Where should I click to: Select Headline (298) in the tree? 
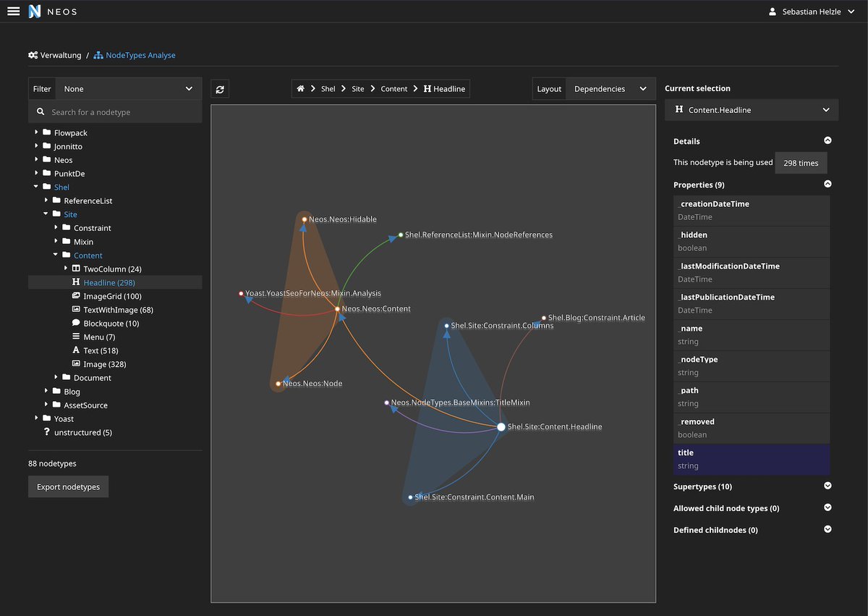click(x=109, y=282)
